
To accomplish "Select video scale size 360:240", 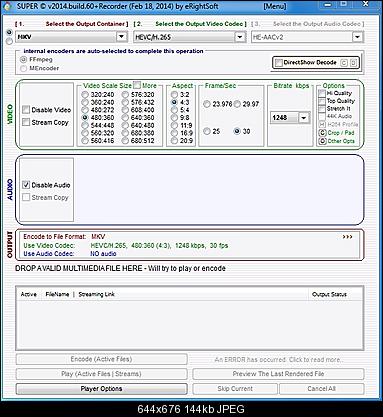I will click(x=85, y=102).
